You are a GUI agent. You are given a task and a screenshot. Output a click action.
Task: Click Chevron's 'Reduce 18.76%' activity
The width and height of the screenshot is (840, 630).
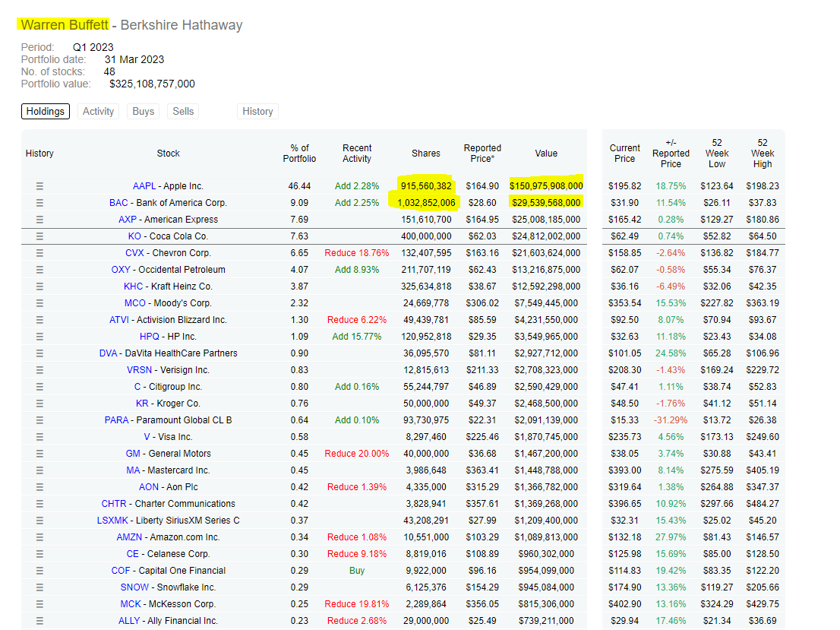pyautogui.click(x=357, y=253)
